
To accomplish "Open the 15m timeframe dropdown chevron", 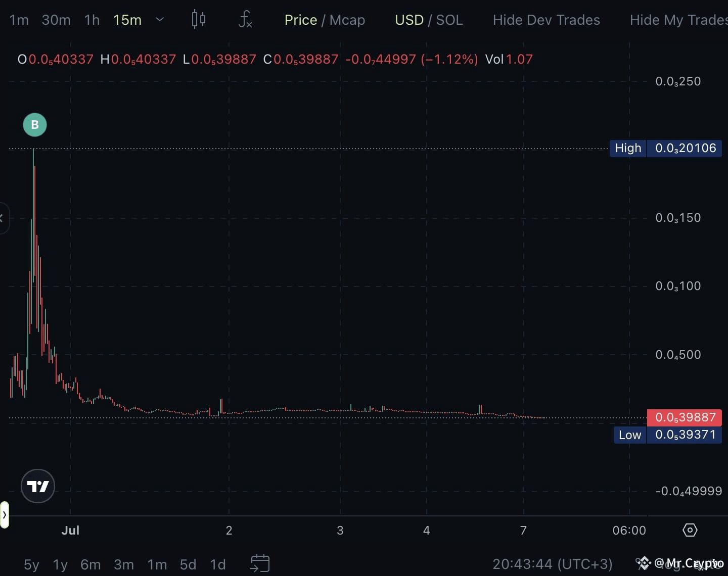I will tap(160, 20).
